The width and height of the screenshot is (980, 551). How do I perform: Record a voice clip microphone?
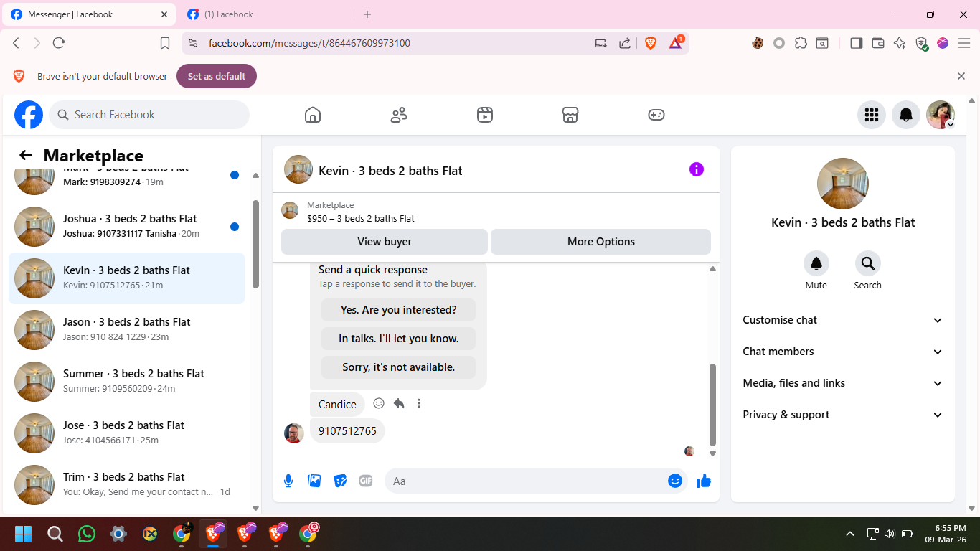(288, 481)
